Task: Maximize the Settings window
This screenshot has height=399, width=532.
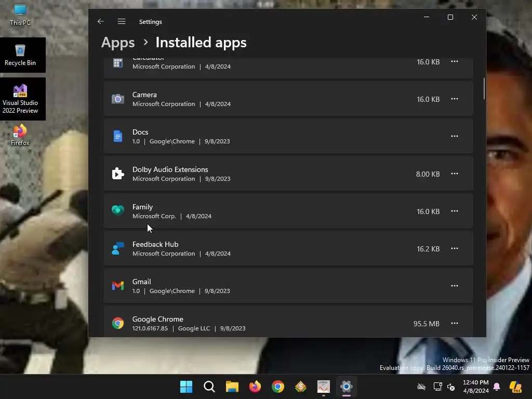Action: tap(450, 17)
